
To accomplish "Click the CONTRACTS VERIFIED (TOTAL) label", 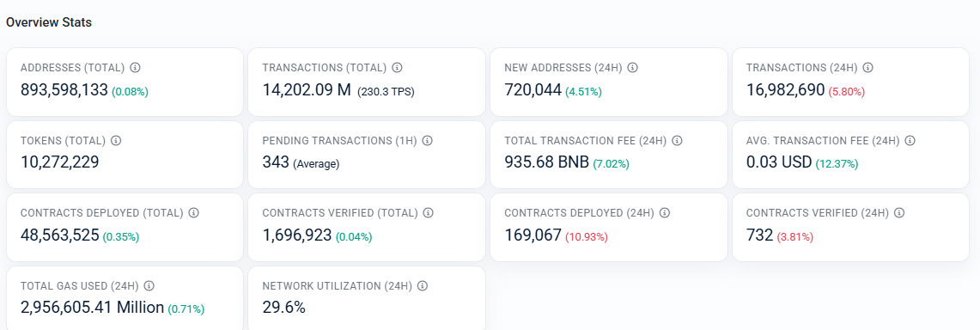I will tap(340, 213).
